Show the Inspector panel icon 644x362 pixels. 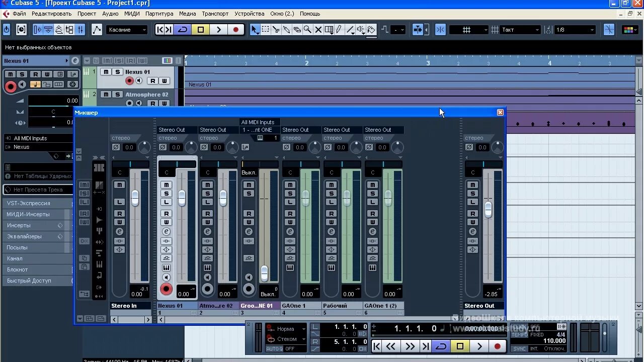(37, 30)
